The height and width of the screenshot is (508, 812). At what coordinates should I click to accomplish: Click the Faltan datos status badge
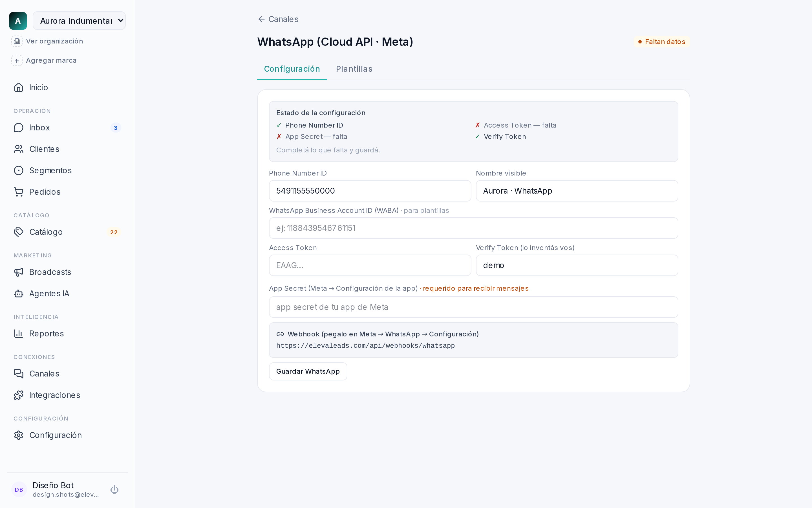[662, 42]
